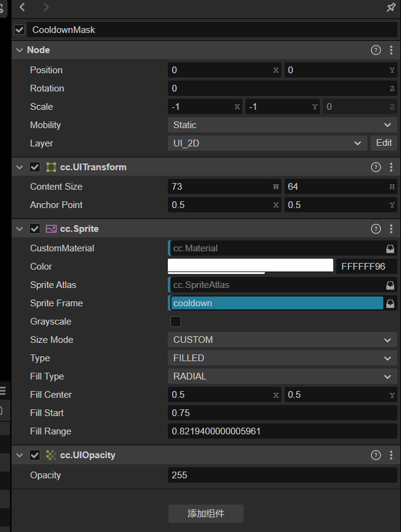Open cc.UIOpacity help icon
The height and width of the screenshot is (532, 401).
point(375,455)
